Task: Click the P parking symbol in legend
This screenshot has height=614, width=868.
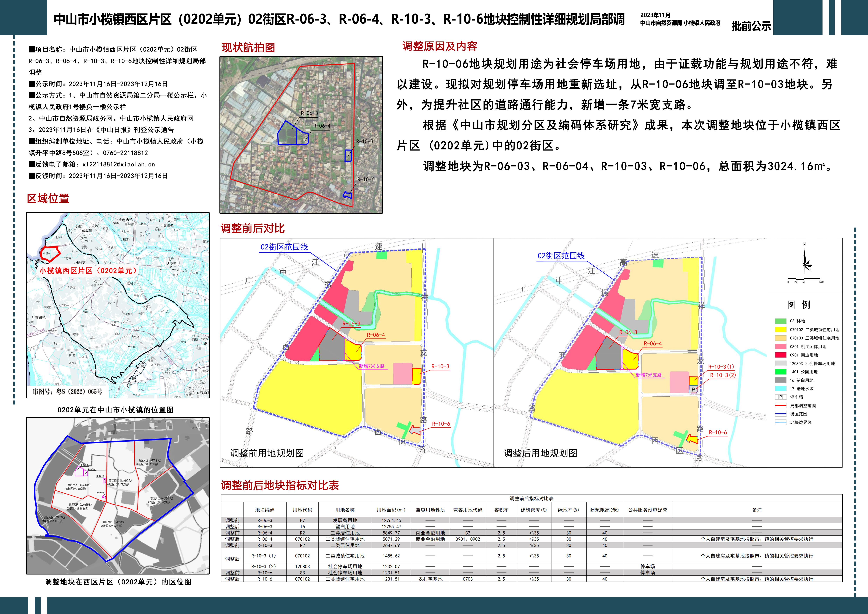Action: click(780, 397)
